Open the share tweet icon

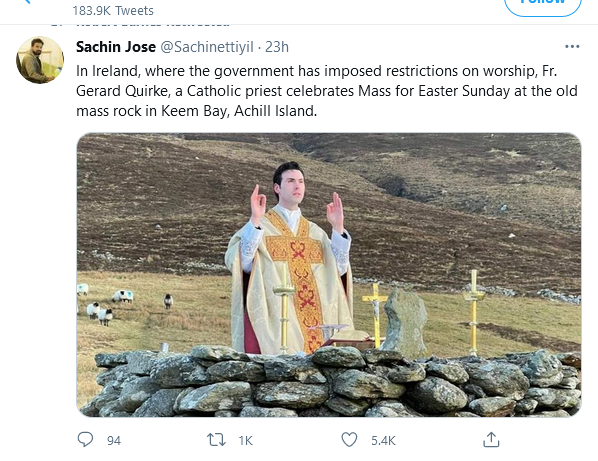(x=491, y=439)
